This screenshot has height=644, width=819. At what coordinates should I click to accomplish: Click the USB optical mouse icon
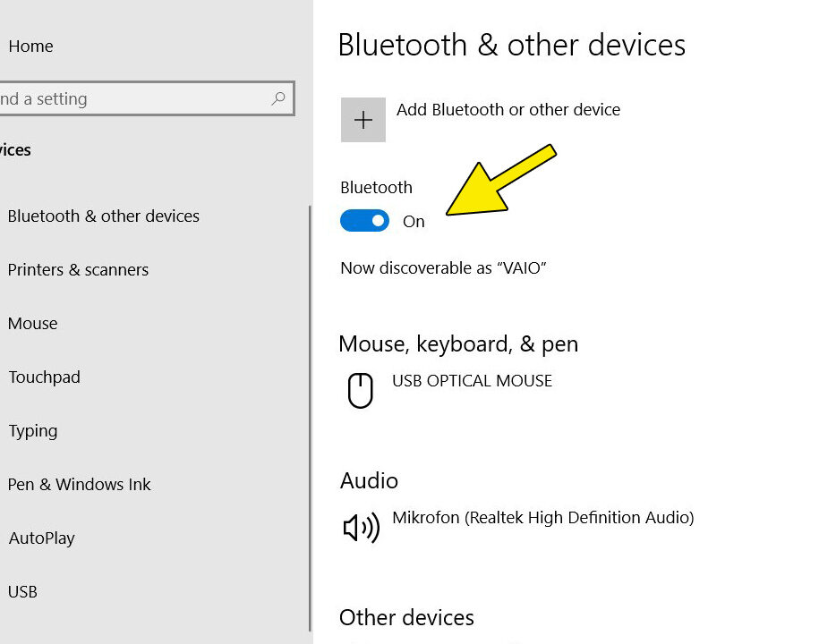pos(361,390)
